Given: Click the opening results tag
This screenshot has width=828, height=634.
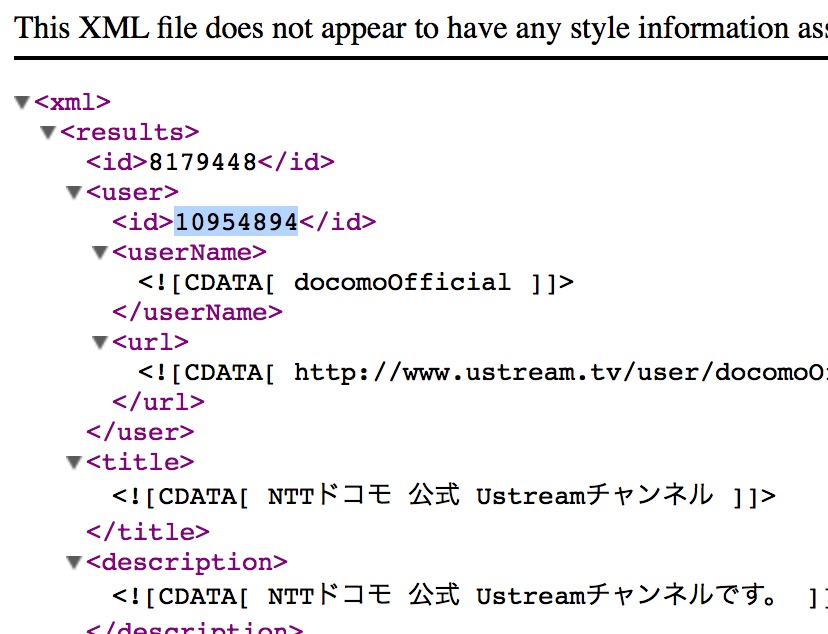Looking at the screenshot, I should coord(130,132).
